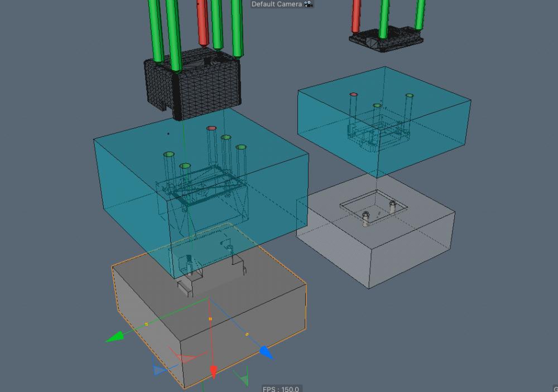
Task: Open the Default Camera label menu
Action: pos(276,4)
